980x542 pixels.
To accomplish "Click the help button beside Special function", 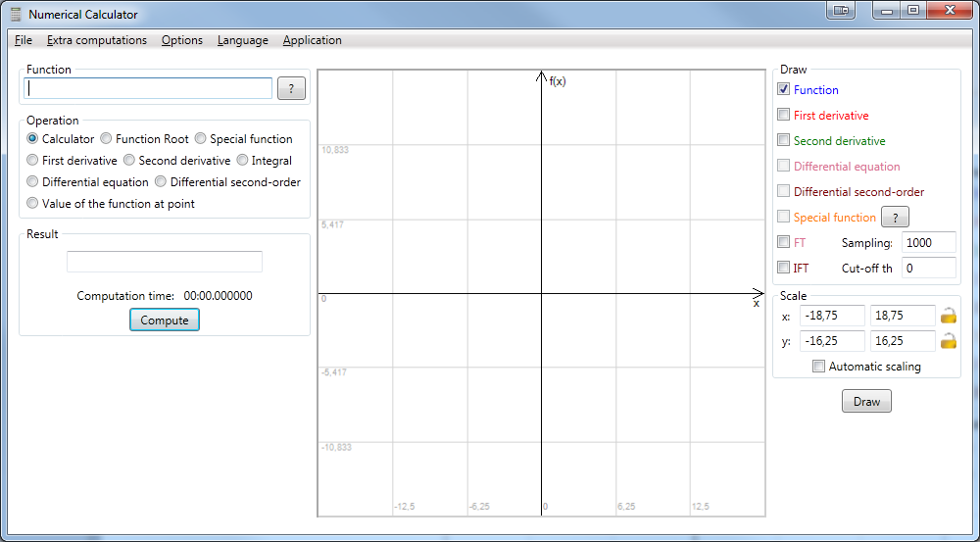I will coord(896,218).
